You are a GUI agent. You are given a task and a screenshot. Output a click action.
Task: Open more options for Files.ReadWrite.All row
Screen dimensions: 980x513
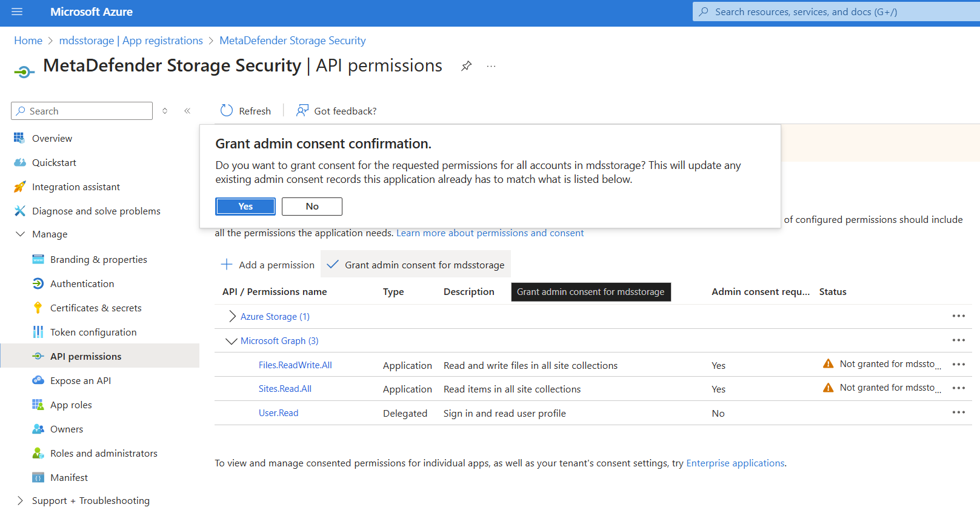pyautogui.click(x=958, y=364)
